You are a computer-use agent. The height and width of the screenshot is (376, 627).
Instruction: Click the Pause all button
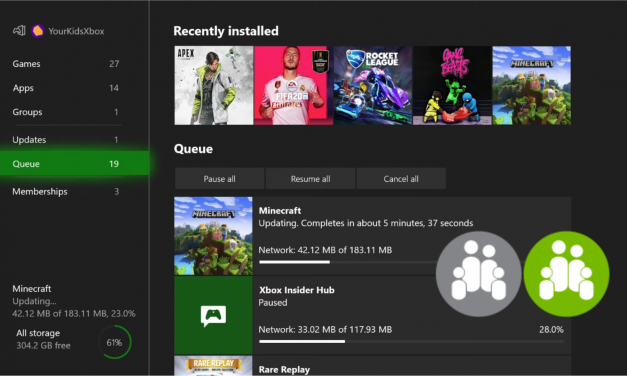[x=219, y=178]
